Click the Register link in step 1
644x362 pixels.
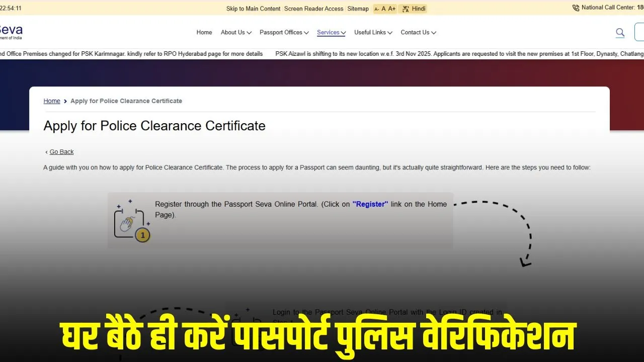point(371,204)
